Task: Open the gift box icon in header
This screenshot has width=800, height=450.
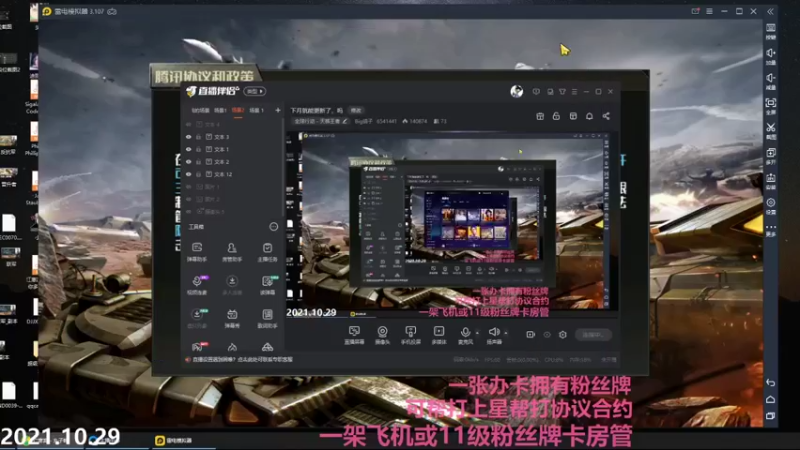Action: click(540, 116)
